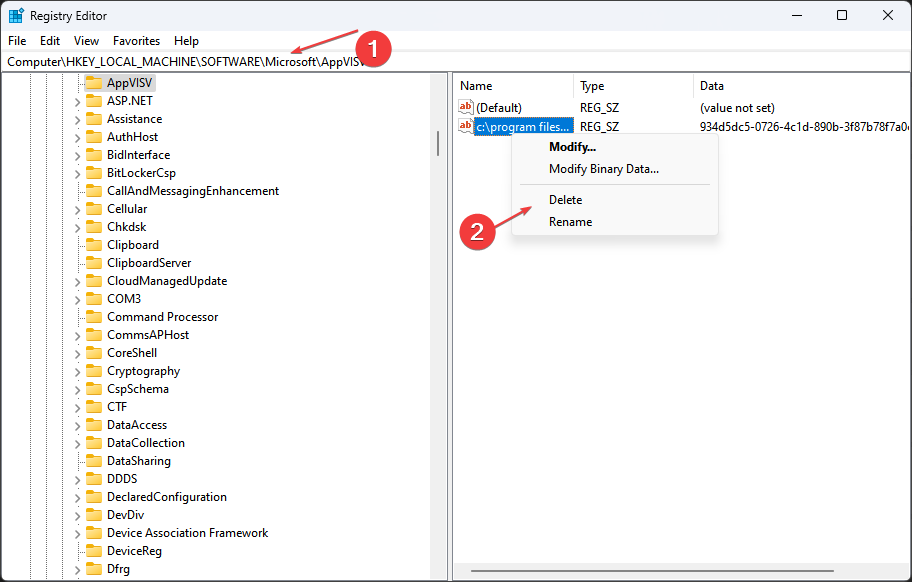
Task: Open the Edit menu
Action: click(x=50, y=41)
